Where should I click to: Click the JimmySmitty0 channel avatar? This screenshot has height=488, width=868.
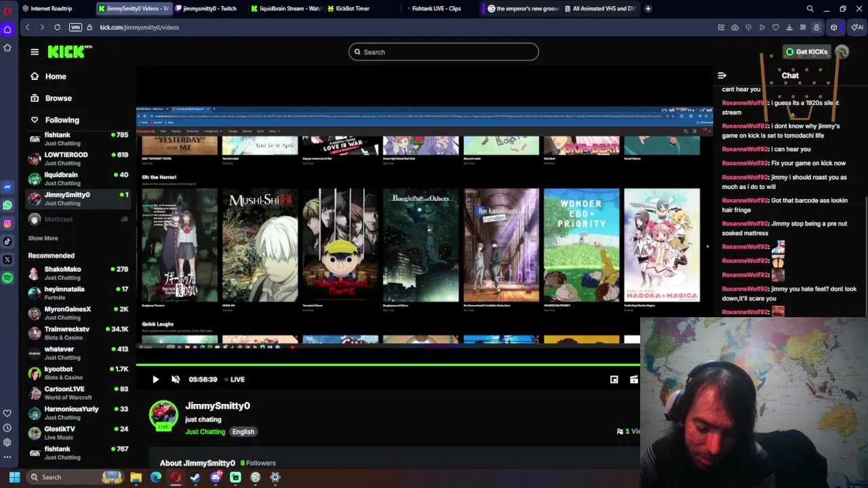163,415
